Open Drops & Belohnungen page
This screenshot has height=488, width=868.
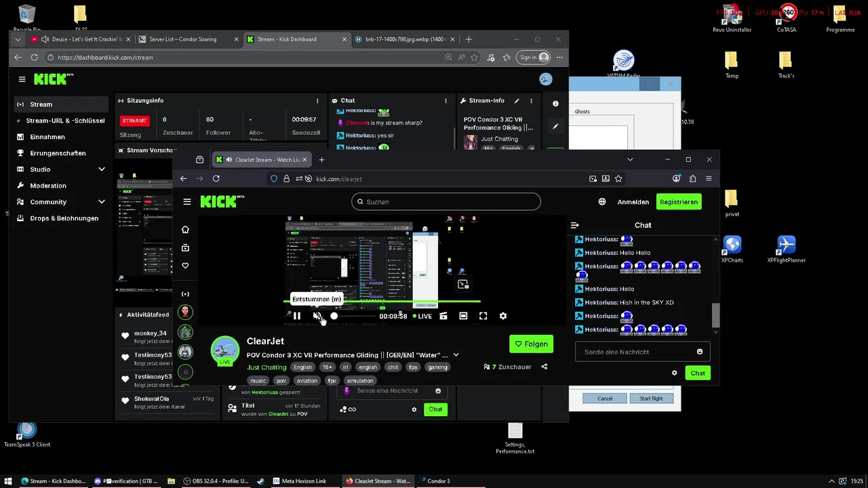61,218
